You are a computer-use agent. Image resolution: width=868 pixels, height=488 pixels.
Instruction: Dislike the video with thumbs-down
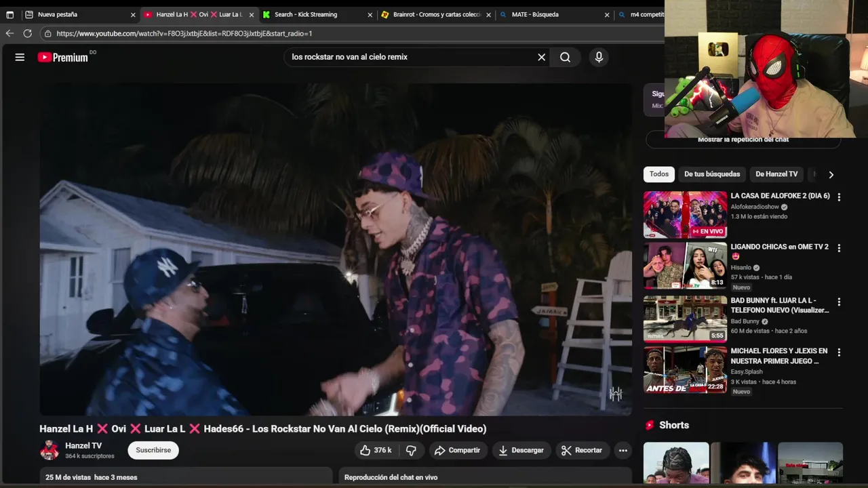point(411,450)
